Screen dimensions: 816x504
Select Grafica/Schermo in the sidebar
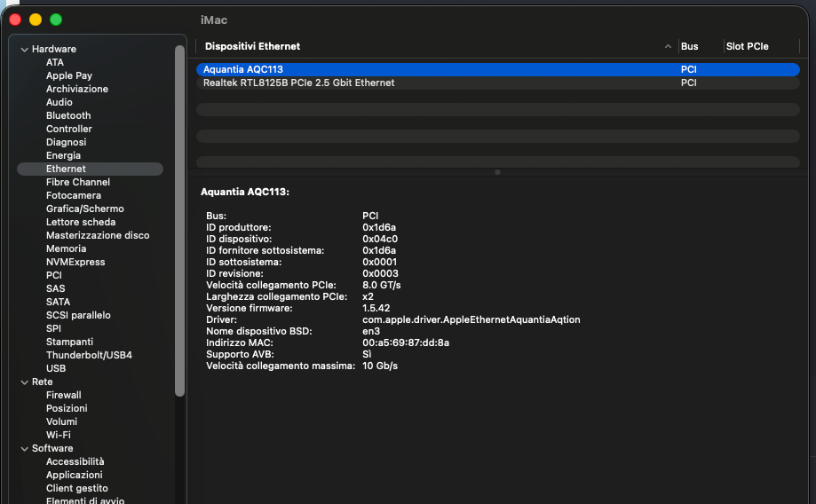pos(85,209)
